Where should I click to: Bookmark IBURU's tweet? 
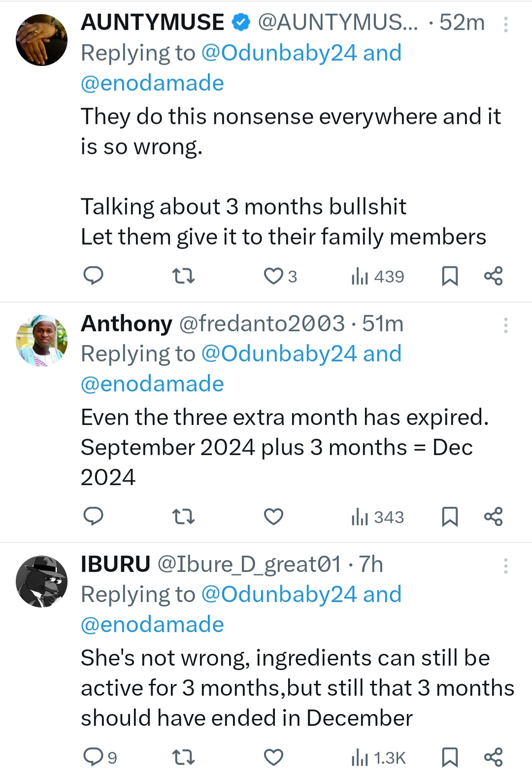point(449,757)
